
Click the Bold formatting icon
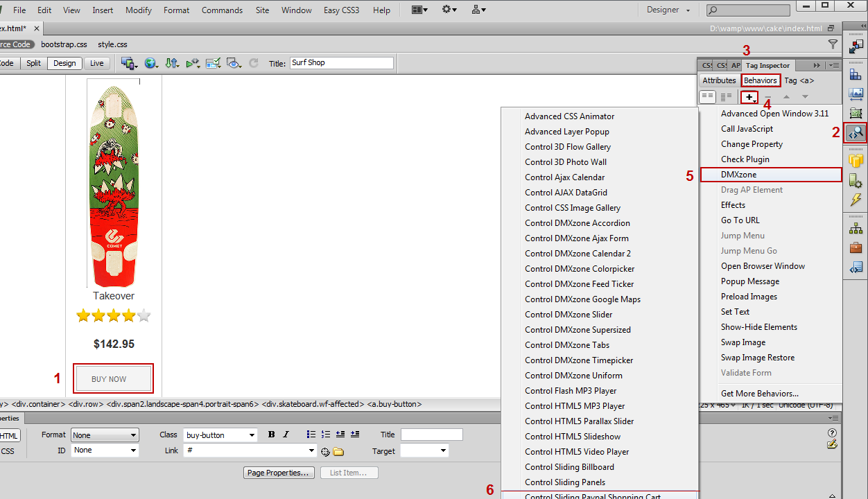tap(271, 435)
